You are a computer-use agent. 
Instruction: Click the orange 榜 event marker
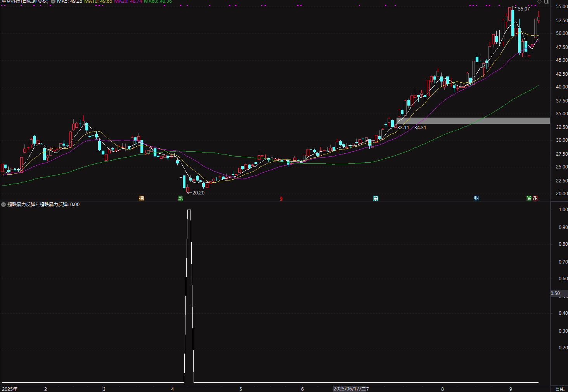pyautogui.click(x=141, y=198)
